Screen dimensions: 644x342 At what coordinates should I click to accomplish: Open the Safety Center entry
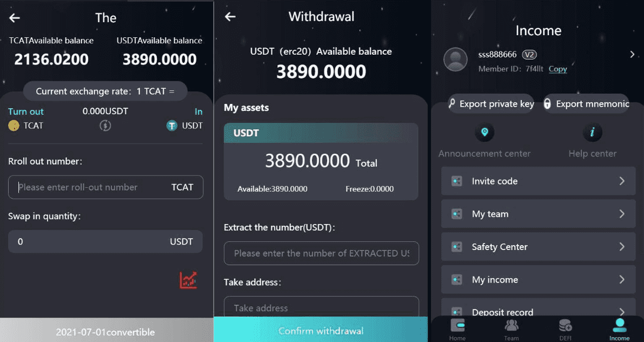(x=538, y=247)
